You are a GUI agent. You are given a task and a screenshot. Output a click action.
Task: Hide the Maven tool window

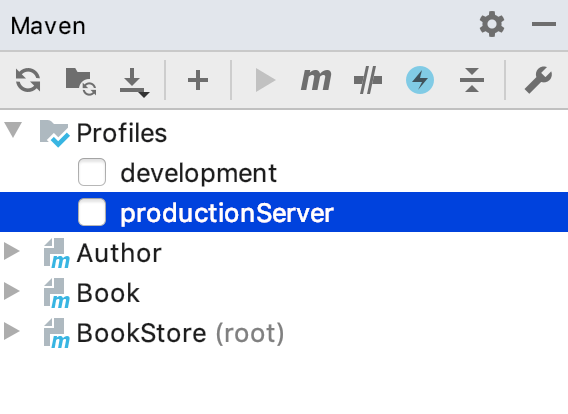coord(544,24)
